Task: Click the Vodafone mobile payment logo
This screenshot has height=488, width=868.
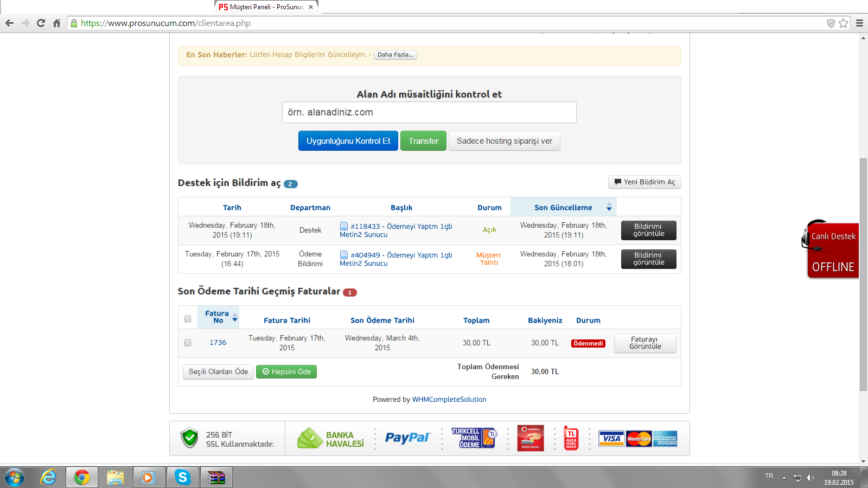Action: (531, 438)
